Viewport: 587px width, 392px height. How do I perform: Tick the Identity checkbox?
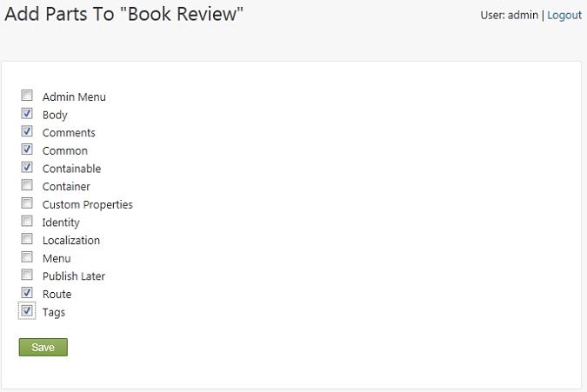point(27,221)
